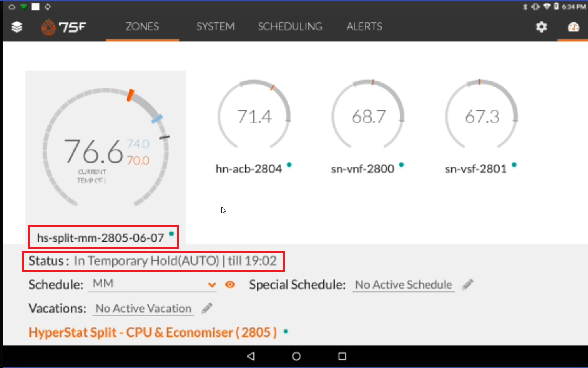The image size is (588, 368).
Task: Open the layers stack menu icon
Action: click(16, 27)
